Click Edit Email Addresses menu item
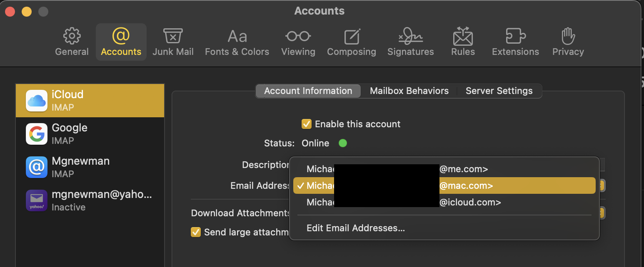This screenshot has height=267, width=644. coord(356,228)
